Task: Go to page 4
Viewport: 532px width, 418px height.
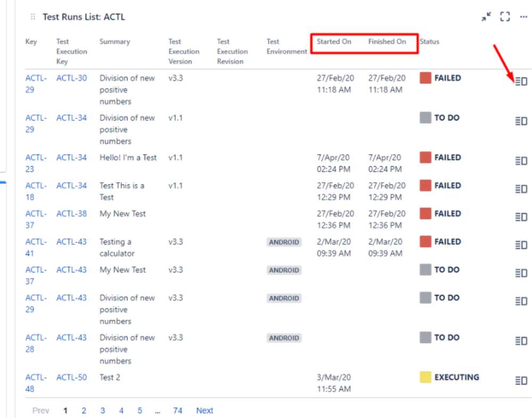Action: click(121, 411)
